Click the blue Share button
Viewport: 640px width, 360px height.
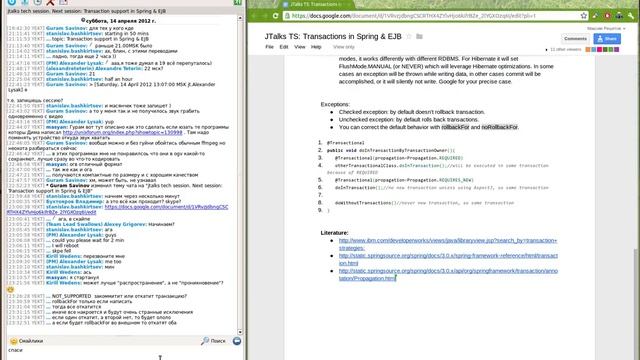[x=607, y=39]
